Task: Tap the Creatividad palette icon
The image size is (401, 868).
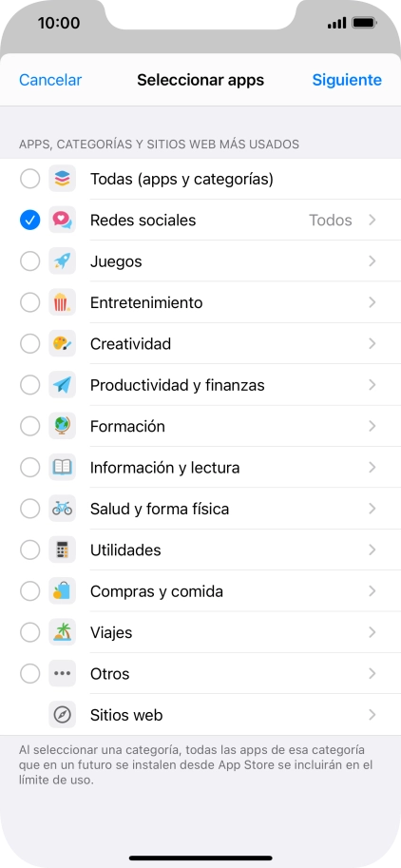Action: click(62, 344)
